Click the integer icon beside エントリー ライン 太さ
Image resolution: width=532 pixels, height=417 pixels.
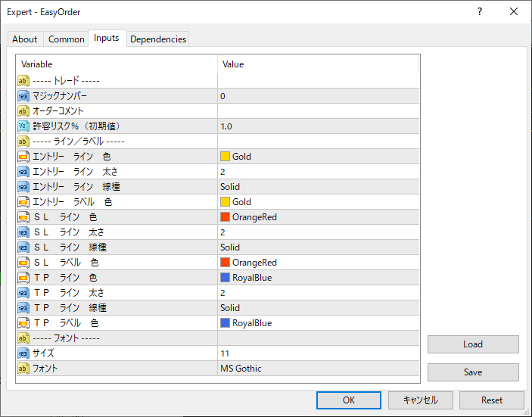click(x=23, y=172)
